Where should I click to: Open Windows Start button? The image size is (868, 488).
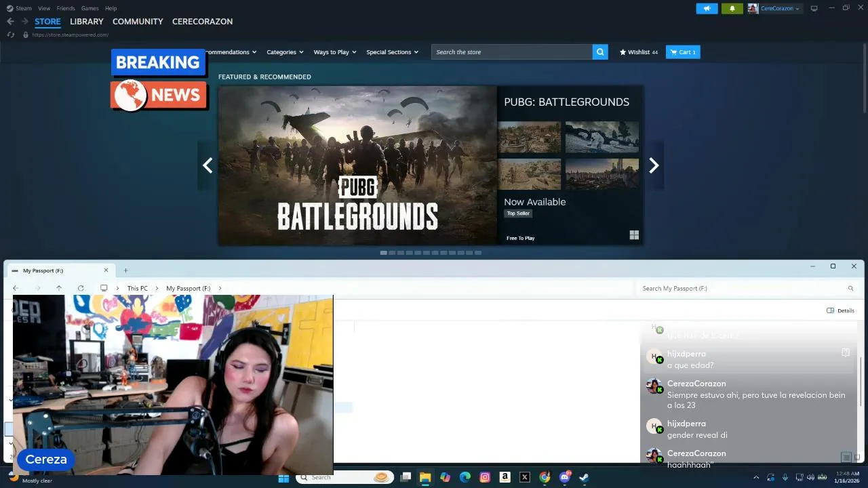[x=283, y=477]
